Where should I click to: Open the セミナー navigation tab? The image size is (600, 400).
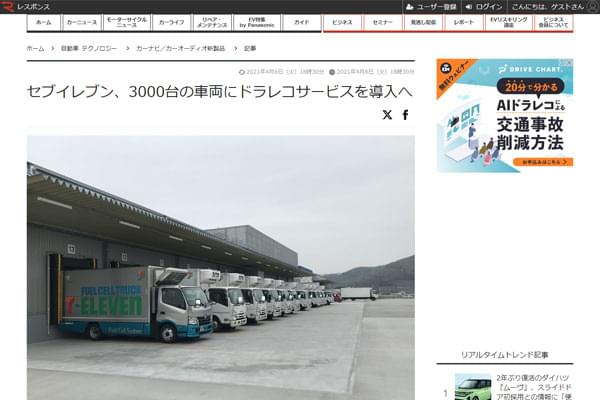point(383,23)
